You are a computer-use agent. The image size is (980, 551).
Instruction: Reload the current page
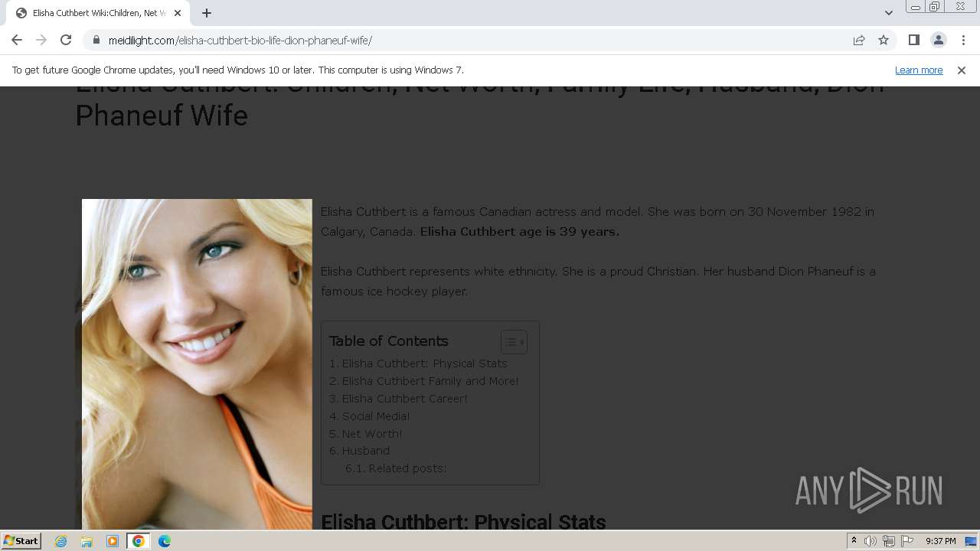(x=66, y=40)
